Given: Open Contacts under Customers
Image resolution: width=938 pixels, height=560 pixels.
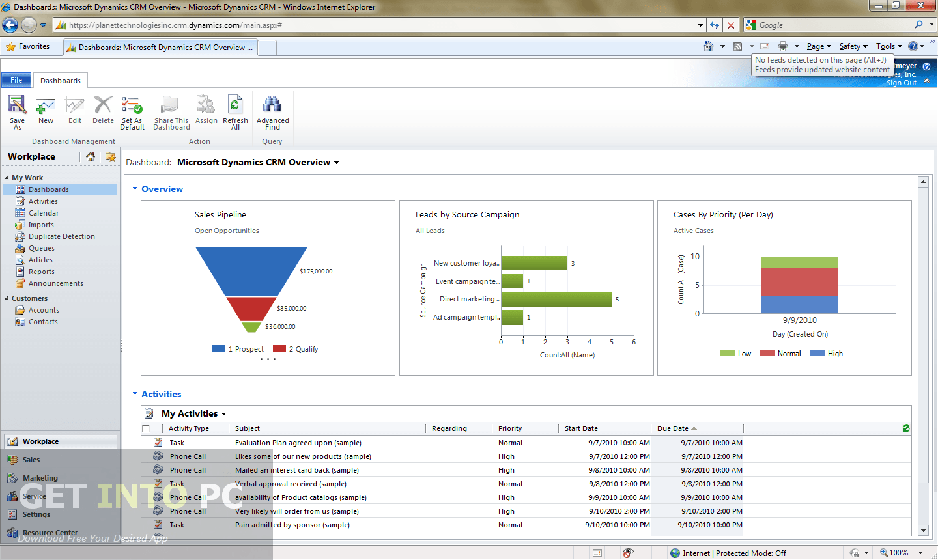Looking at the screenshot, I should [43, 322].
